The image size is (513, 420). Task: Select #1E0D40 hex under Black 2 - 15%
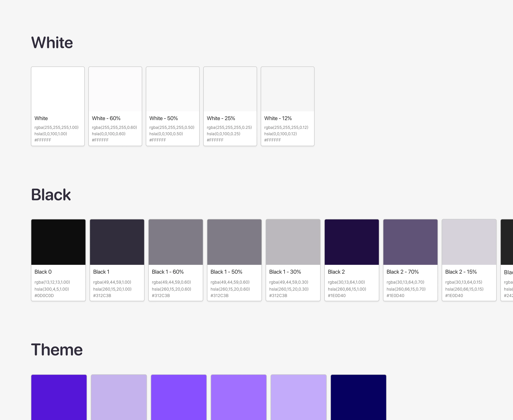click(x=454, y=296)
